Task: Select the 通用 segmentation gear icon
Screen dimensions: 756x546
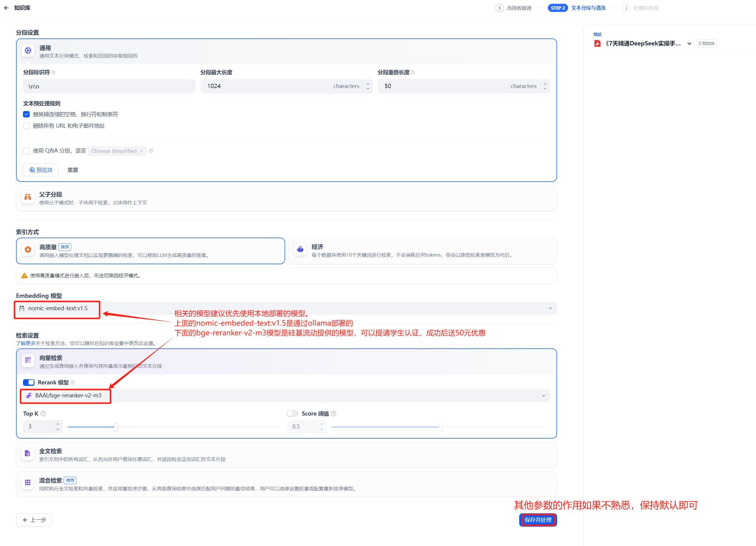Action: pyautogui.click(x=28, y=51)
